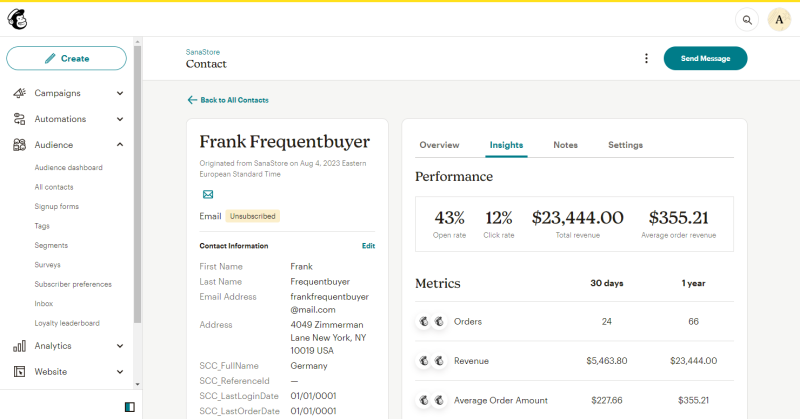Image resolution: width=800 pixels, height=419 pixels.
Task: Open Segments in sidebar
Action: 51,245
